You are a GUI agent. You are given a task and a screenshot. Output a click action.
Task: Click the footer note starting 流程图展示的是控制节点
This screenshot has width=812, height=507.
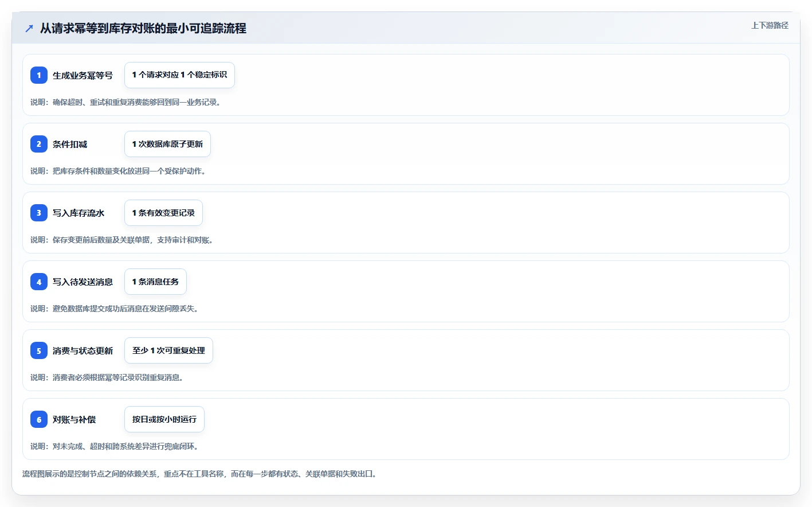pyautogui.click(x=199, y=474)
